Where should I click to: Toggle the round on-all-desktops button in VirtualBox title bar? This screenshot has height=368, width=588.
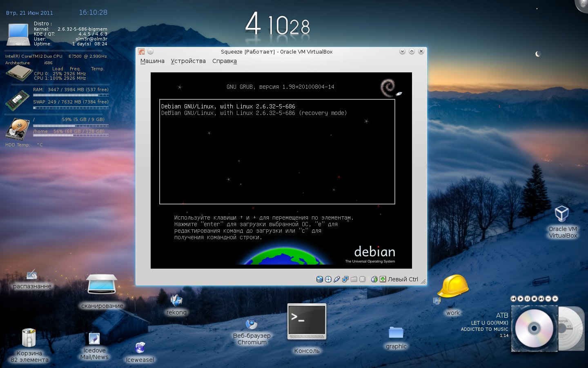150,52
